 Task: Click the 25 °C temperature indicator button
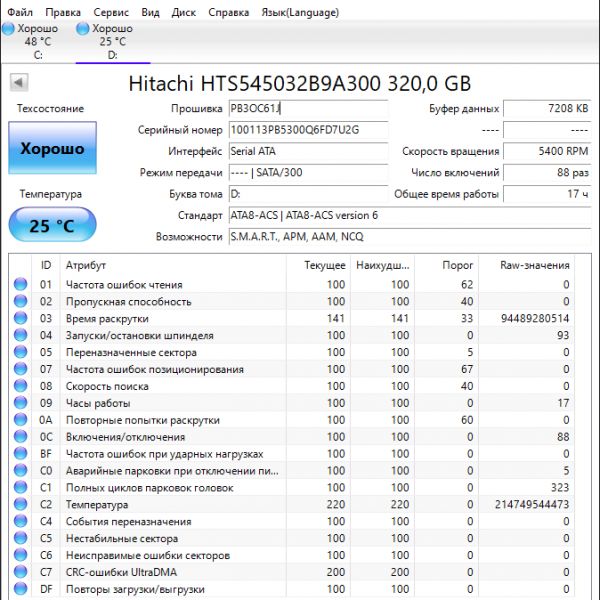click(x=52, y=225)
